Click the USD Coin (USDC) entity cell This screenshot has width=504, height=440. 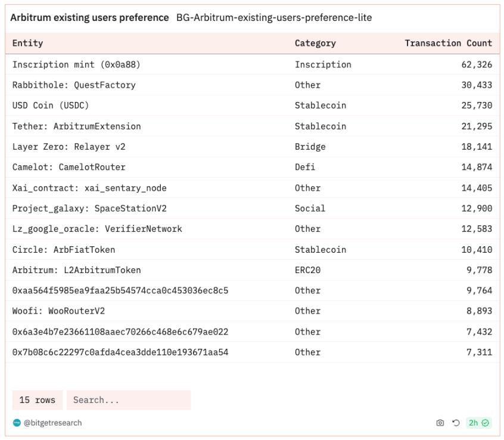pos(51,106)
